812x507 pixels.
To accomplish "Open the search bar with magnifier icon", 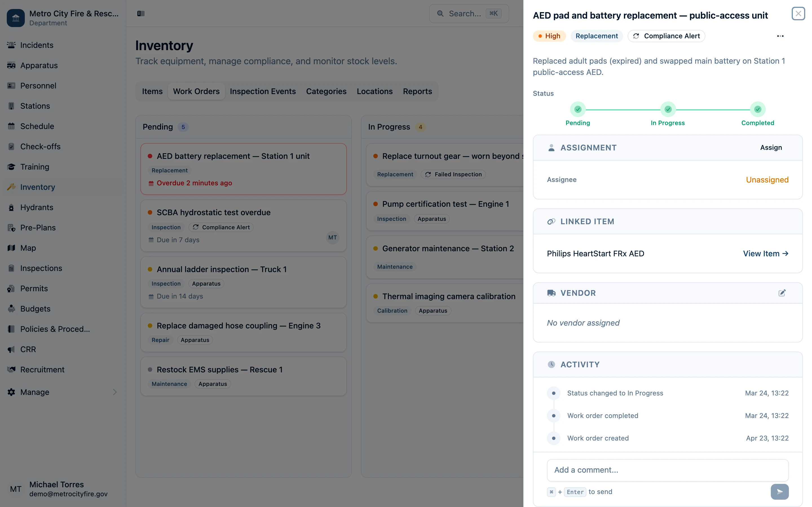I will (441, 14).
